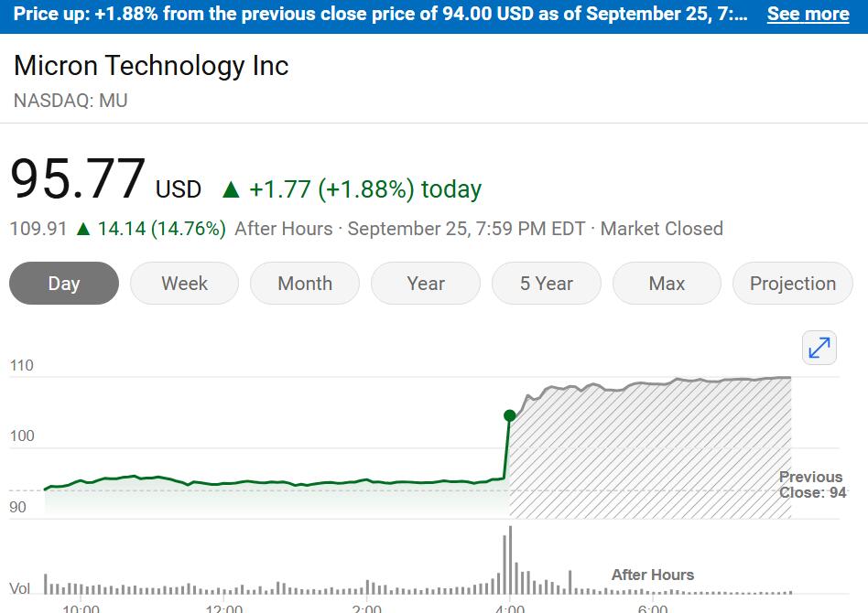
Task: Click the tallest volume bar at 4:00
Action: click(x=510, y=560)
